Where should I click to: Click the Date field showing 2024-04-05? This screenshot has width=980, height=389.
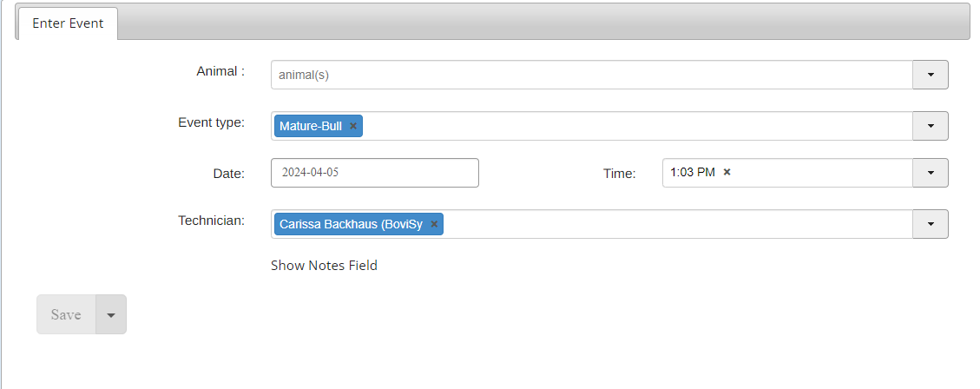pos(374,173)
